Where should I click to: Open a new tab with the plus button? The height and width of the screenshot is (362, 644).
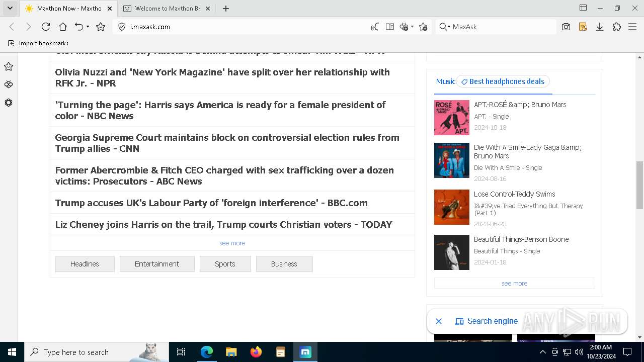(x=226, y=9)
